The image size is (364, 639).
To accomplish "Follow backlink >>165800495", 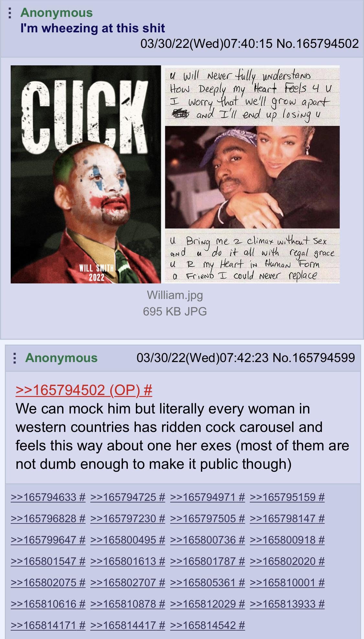I will (x=128, y=539).
